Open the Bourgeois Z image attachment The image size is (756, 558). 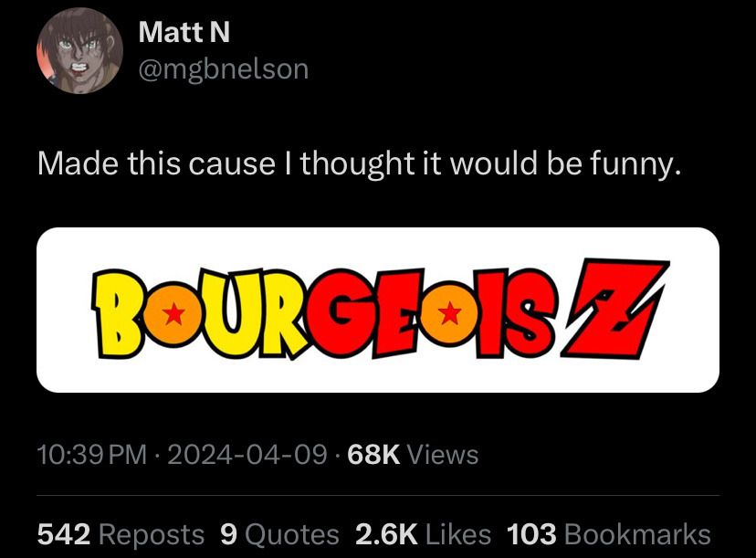[378, 311]
